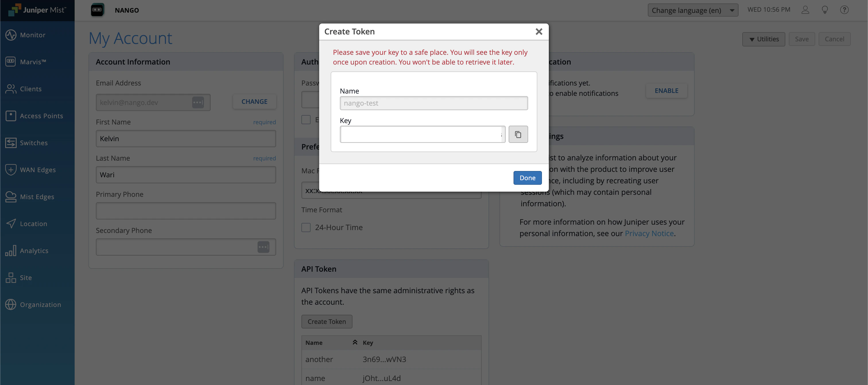Expand the Utilities dropdown menu

pos(763,39)
